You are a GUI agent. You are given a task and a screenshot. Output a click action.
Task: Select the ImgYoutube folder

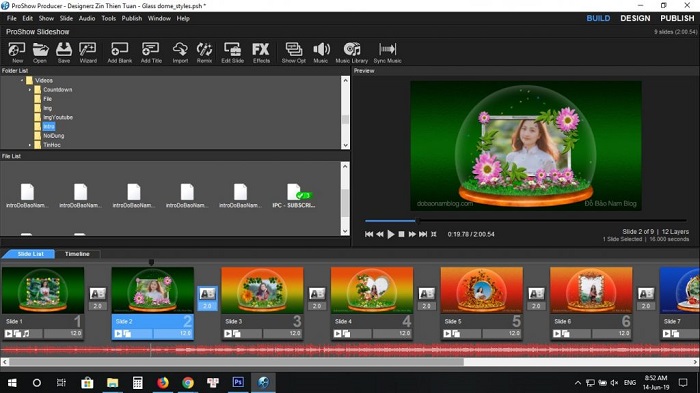click(x=58, y=117)
